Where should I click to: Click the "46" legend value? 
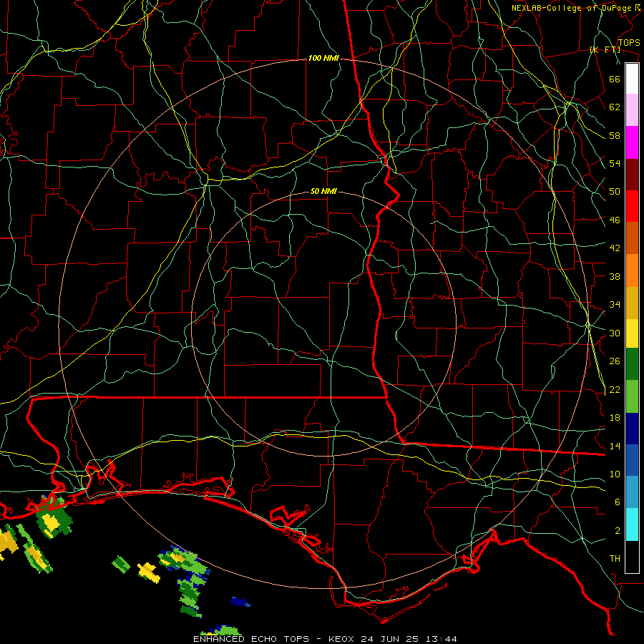pos(615,220)
